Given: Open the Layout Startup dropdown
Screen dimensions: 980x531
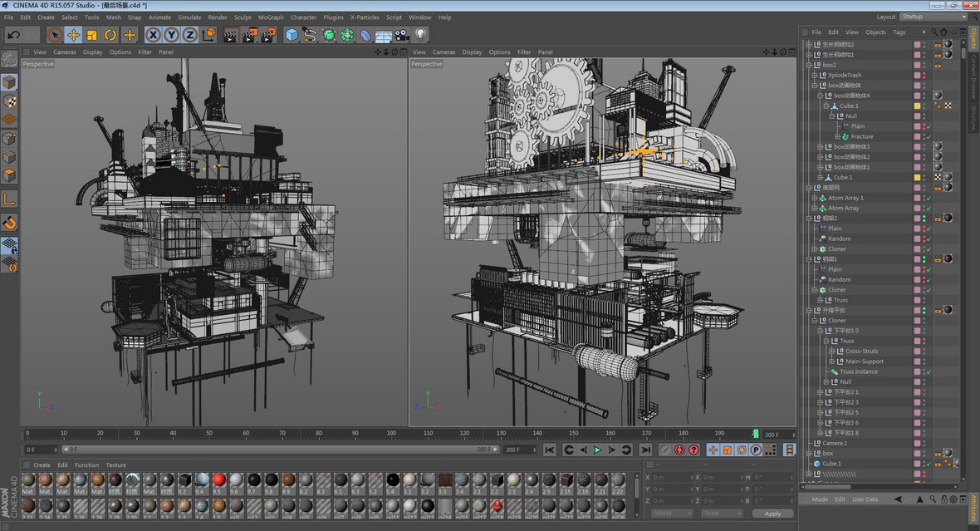Looking at the screenshot, I should click(932, 17).
